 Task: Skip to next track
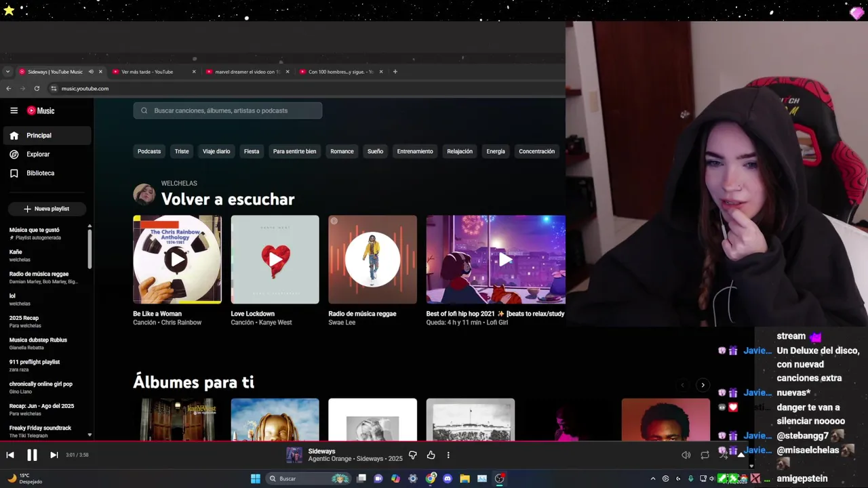[54, 455]
